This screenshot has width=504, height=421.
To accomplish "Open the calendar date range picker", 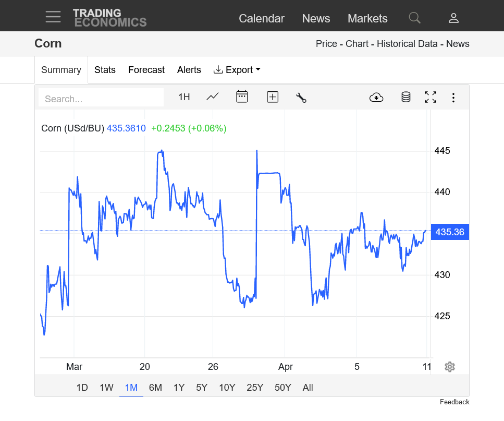I will click(x=242, y=97).
